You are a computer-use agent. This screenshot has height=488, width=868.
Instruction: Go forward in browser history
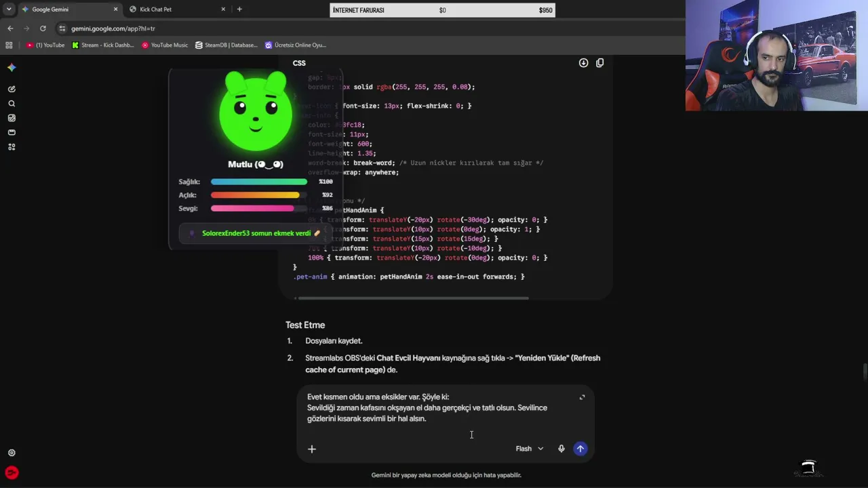(x=26, y=28)
